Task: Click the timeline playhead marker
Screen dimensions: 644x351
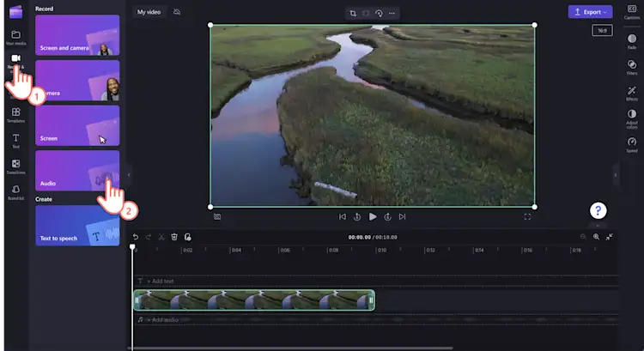Action: tap(132, 247)
